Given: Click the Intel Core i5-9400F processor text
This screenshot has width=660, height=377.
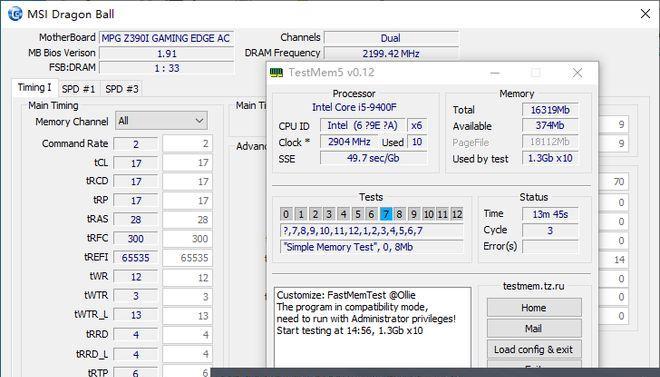Looking at the screenshot, I should pyautogui.click(x=354, y=107).
